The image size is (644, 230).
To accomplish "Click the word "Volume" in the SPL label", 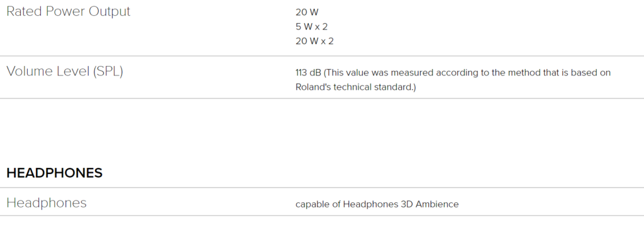I will click(x=30, y=72).
